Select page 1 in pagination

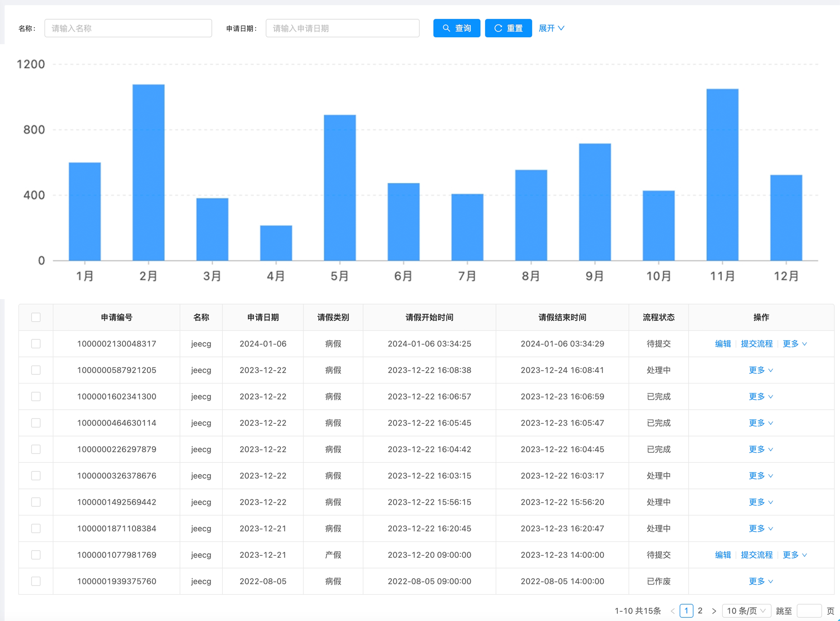(686, 611)
